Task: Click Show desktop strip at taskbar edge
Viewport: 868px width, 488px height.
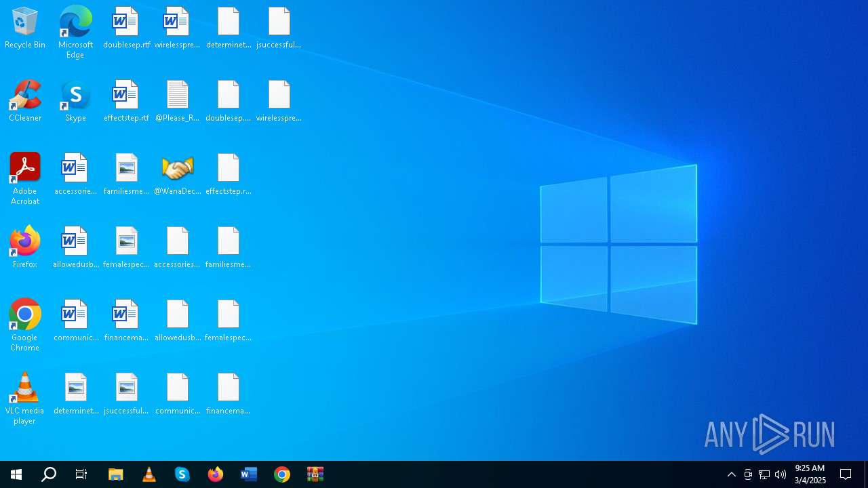Action: (x=866, y=474)
